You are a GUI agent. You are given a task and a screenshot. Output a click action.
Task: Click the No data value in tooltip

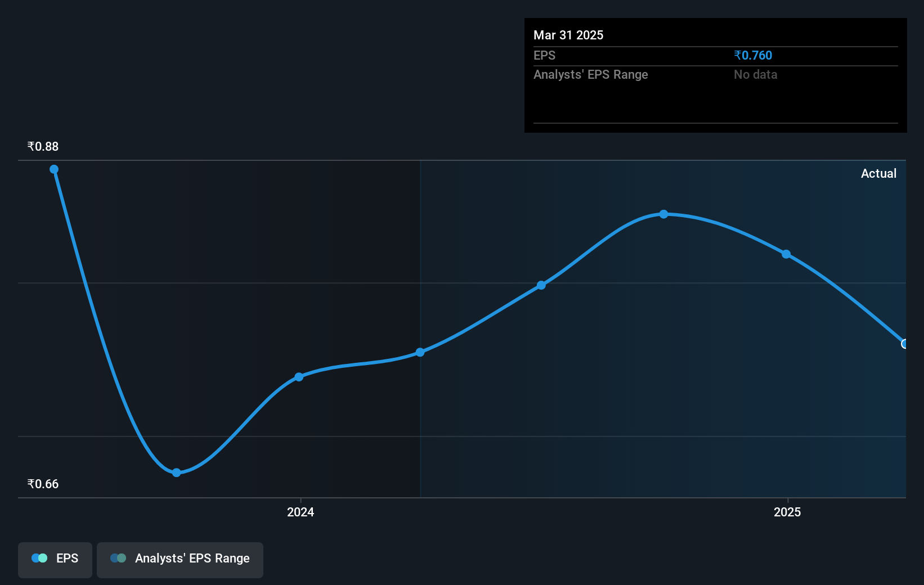755,74
